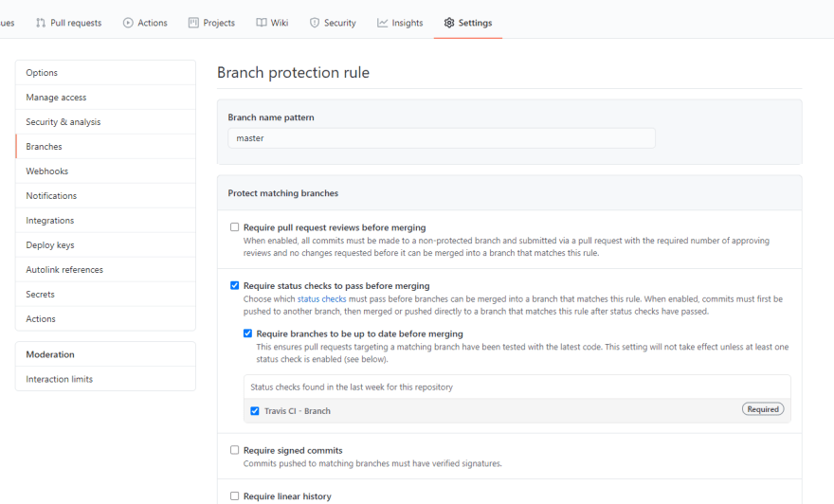Tick the Require linear history checkbox
834x504 pixels.
235,496
